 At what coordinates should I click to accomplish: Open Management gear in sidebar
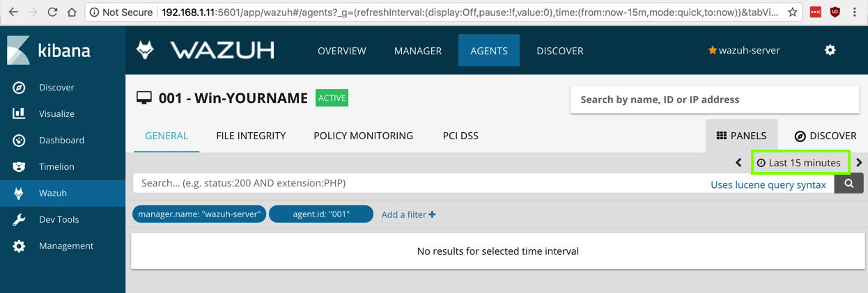65,246
